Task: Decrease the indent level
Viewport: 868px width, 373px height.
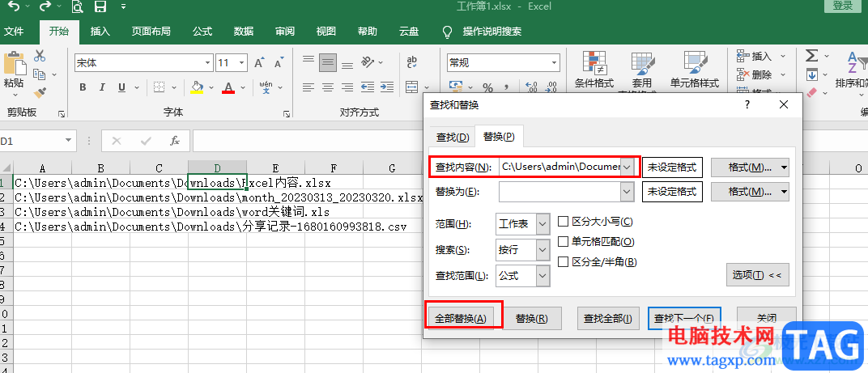Action: 367,87
